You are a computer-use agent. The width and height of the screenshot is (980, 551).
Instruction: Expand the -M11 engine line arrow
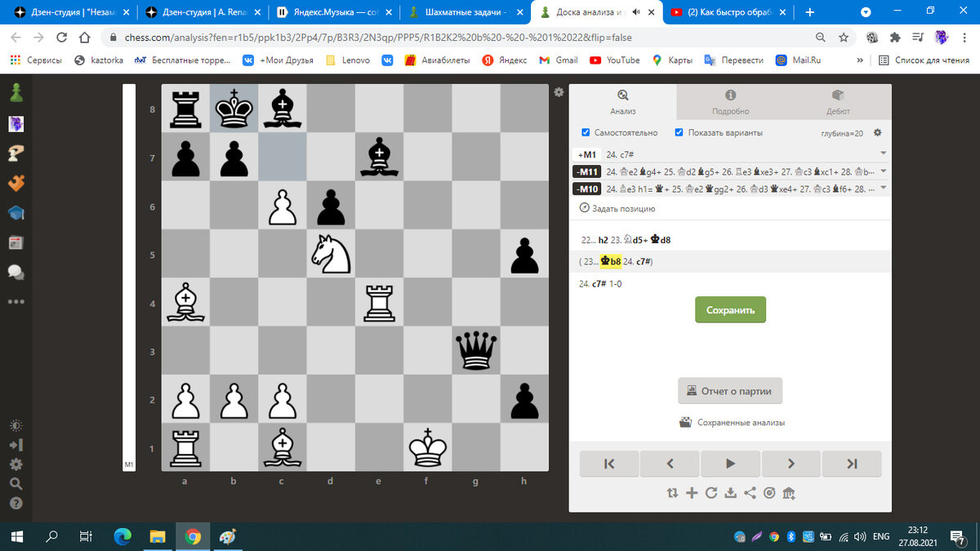tap(883, 171)
